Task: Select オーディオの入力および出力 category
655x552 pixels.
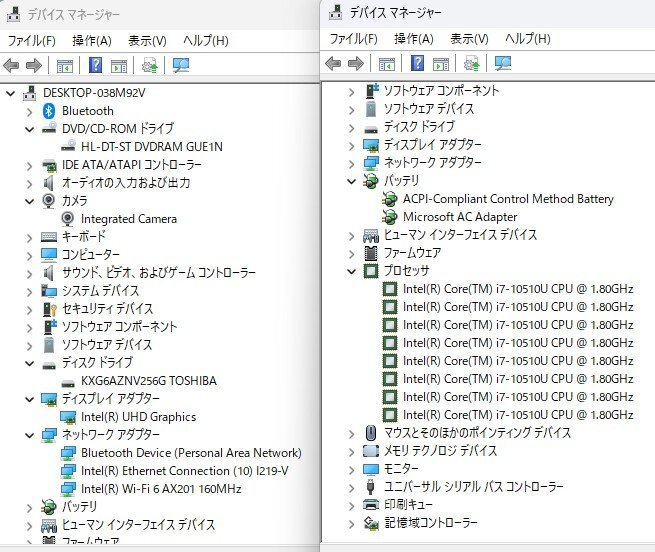Action: [x=126, y=183]
